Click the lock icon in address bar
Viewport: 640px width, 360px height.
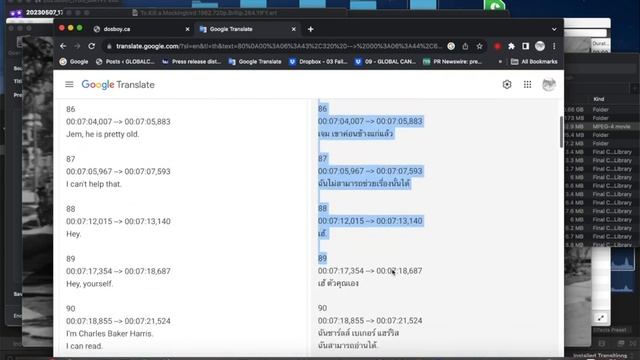coord(109,47)
